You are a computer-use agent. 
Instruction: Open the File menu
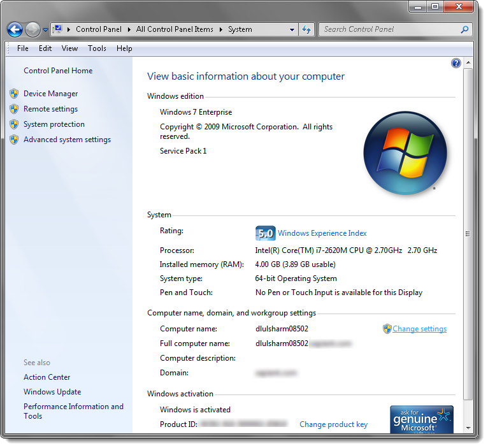coord(23,48)
